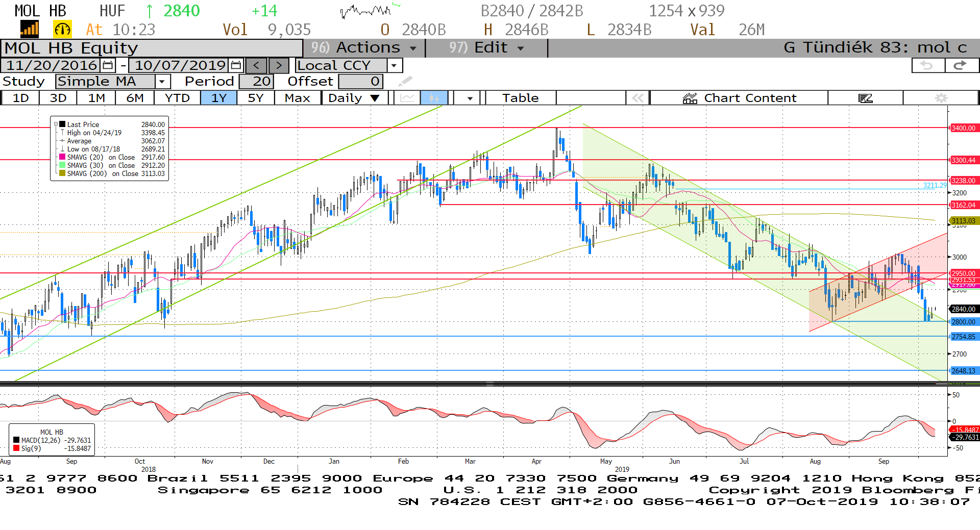Screen dimensions: 980x530
Task: Click Low on 08/17/18 legend row
Action: [x=112, y=149]
